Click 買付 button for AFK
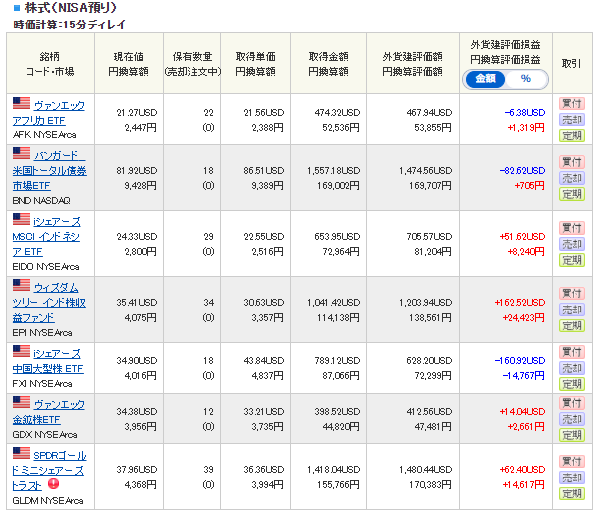This screenshot has height=510, width=595. (x=571, y=103)
